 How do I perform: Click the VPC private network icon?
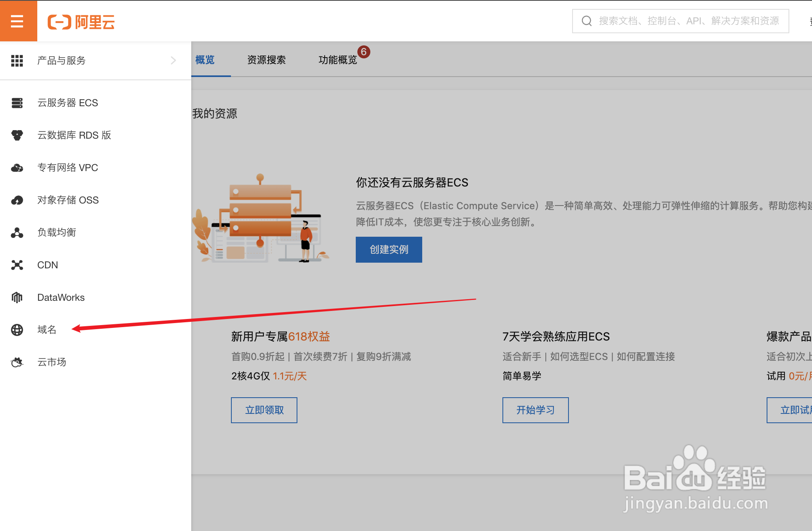(17, 168)
